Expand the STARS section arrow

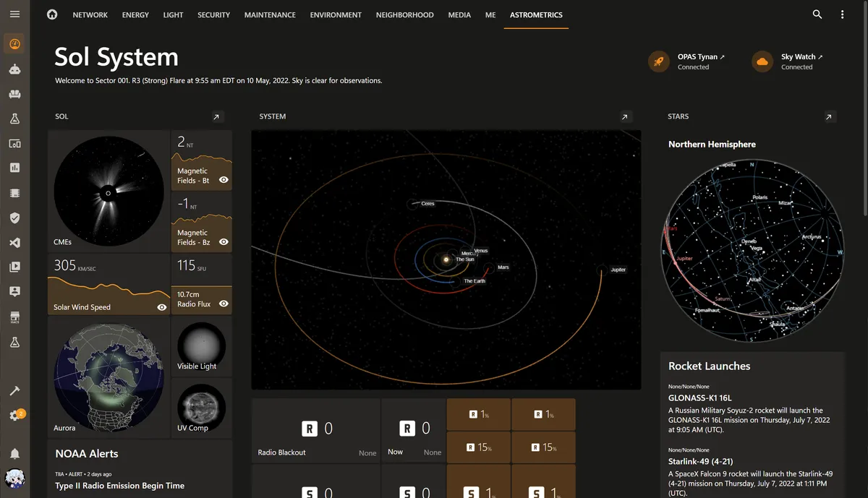[830, 116]
